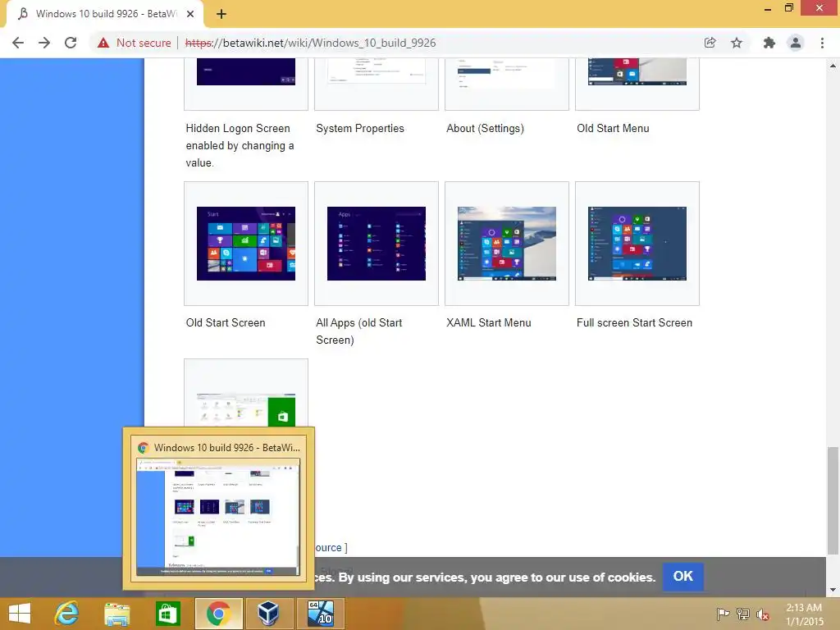Image resolution: width=840 pixels, height=630 pixels.
Task: Click the address bar URL
Action: point(310,43)
